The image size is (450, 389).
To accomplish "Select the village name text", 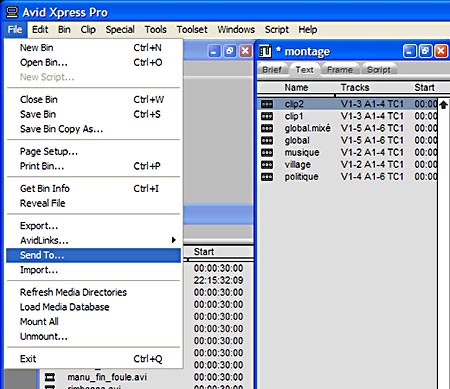I will tap(297, 165).
